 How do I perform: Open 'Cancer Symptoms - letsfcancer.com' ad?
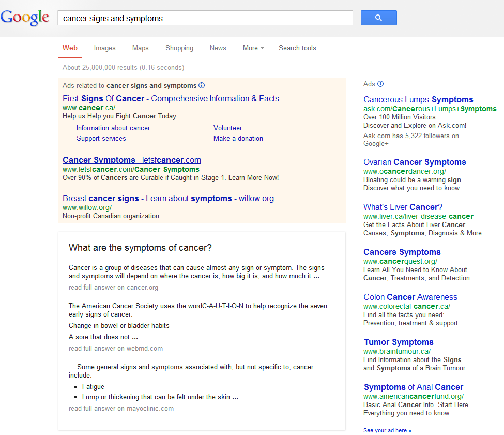point(132,160)
